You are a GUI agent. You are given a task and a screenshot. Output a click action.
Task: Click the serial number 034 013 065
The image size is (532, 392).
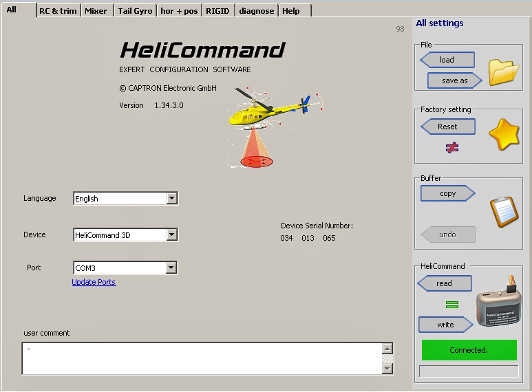(308, 238)
